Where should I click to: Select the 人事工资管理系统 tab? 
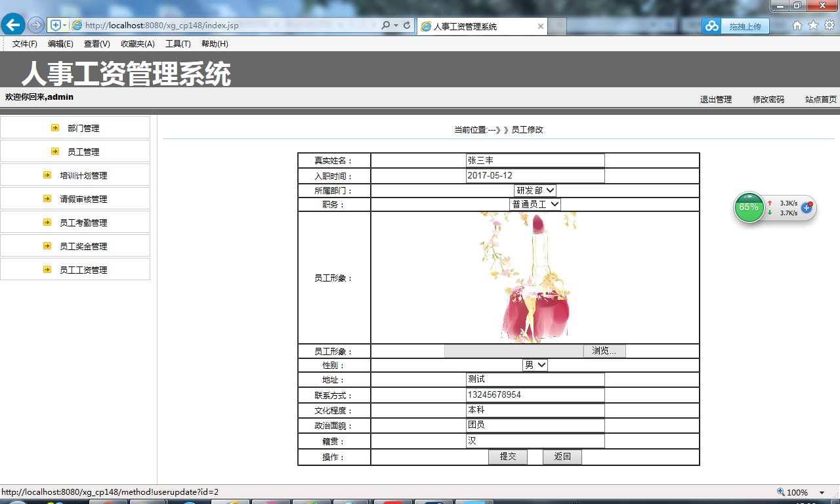pos(482,26)
